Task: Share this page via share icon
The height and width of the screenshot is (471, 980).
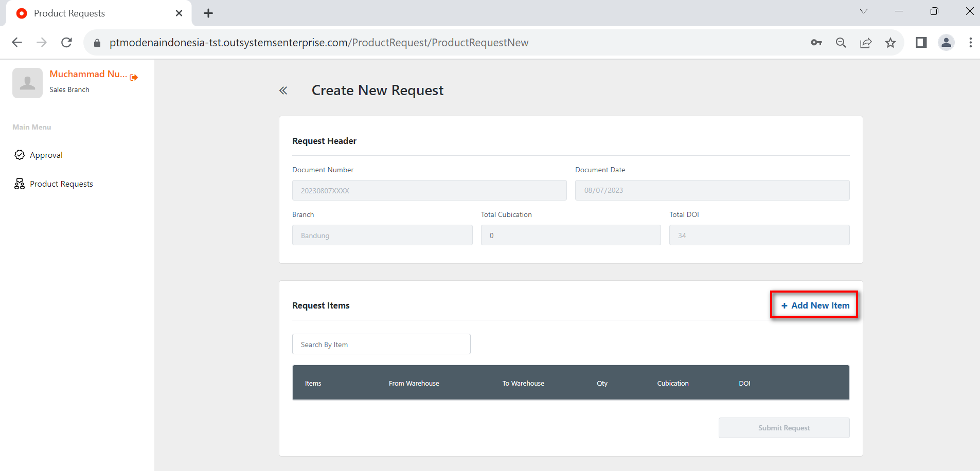Action: pos(865,43)
